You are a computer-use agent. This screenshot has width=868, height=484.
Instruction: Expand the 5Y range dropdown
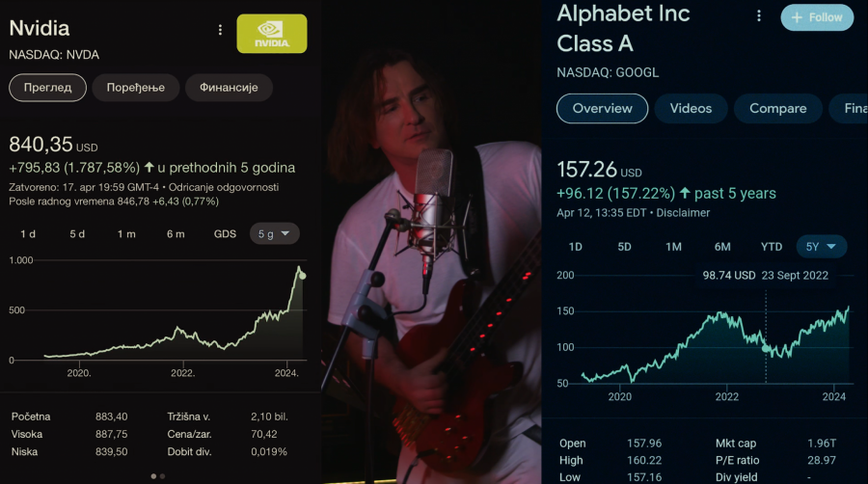point(822,247)
